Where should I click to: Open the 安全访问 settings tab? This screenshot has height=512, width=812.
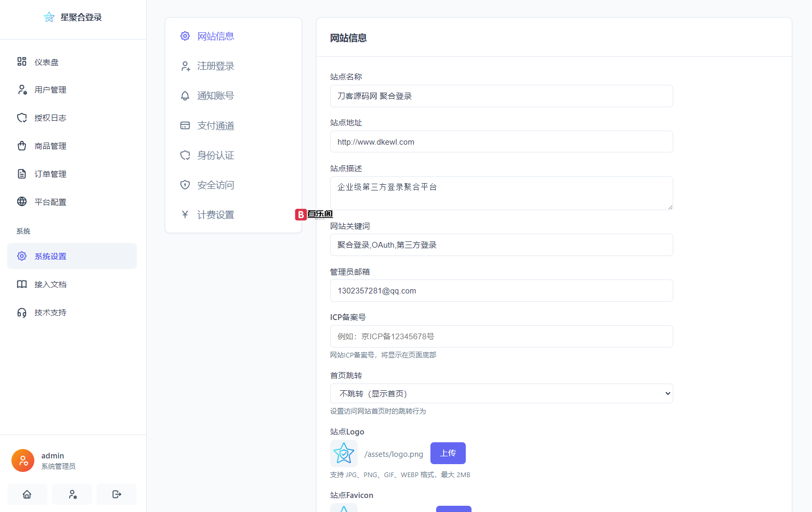[x=215, y=185]
